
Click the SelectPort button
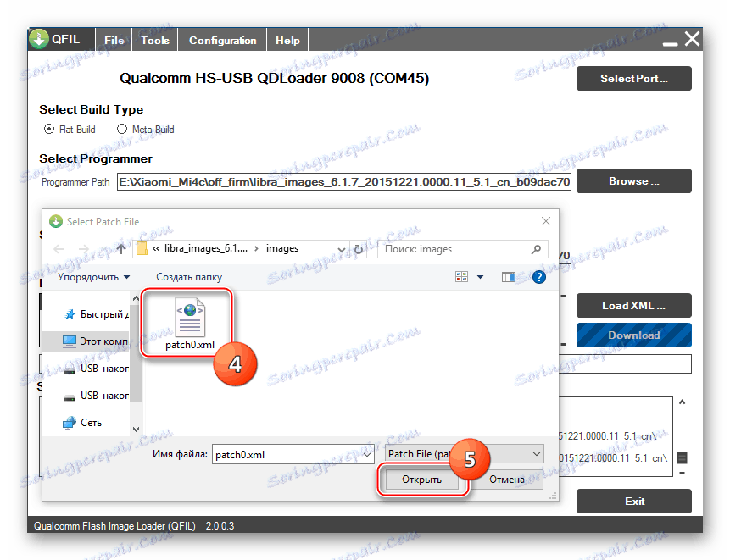(x=633, y=78)
